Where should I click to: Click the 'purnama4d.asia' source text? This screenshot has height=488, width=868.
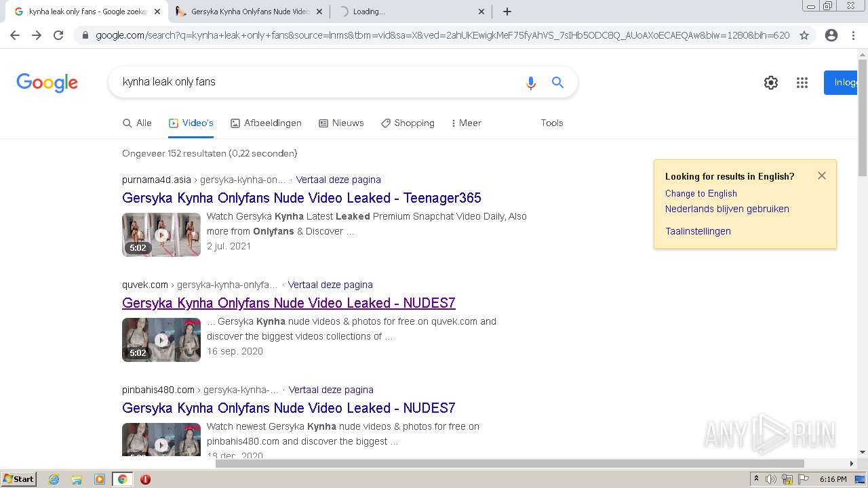(x=157, y=180)
